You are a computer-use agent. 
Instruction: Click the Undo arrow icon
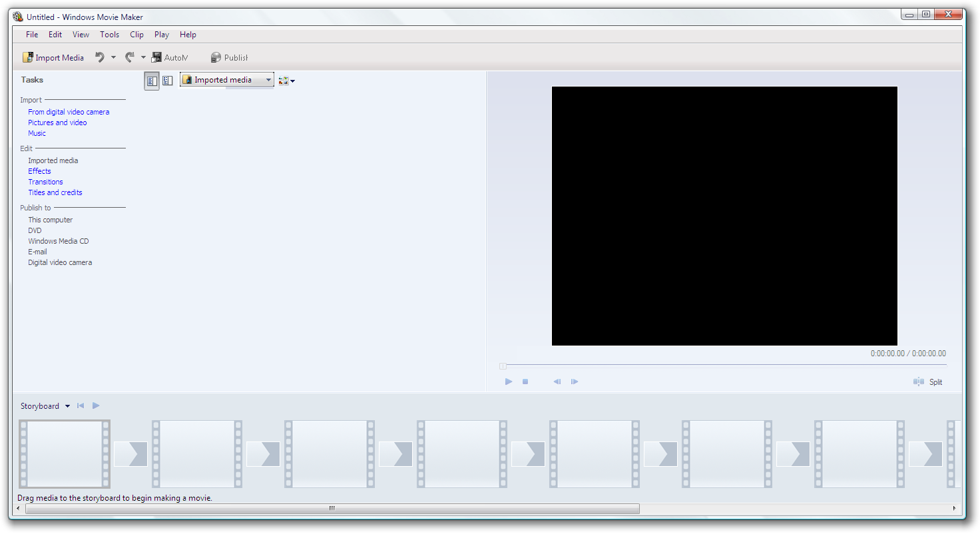100,58
